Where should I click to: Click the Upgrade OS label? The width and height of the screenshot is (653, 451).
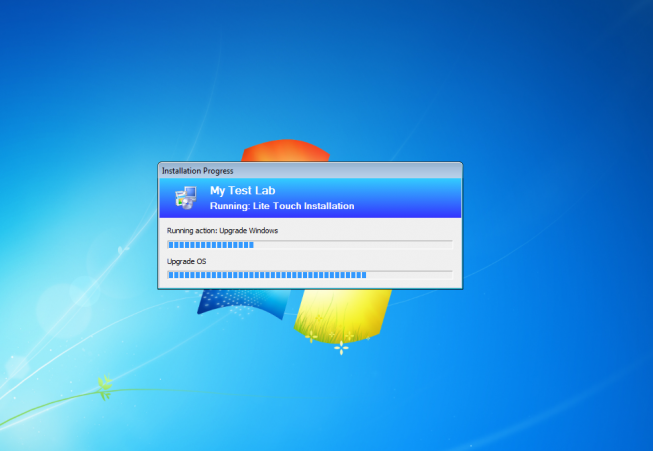[x=186, y=261]
